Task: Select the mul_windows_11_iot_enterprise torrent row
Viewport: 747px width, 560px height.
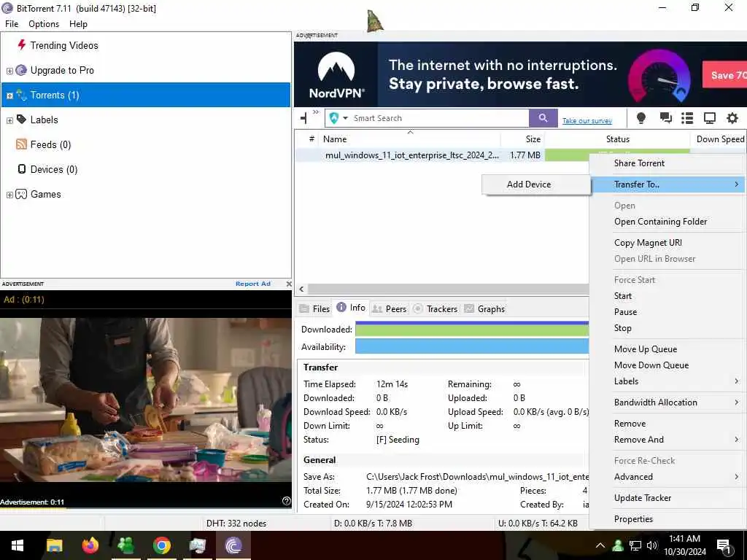Action: click(442, 155)
